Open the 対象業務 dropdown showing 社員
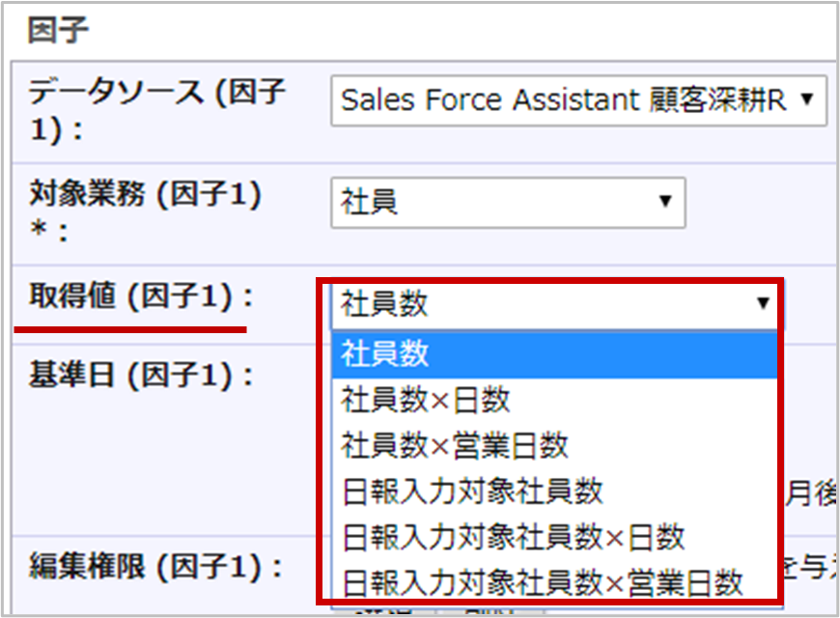The height and width of the screenshot is (618, 840). (508, 203)
